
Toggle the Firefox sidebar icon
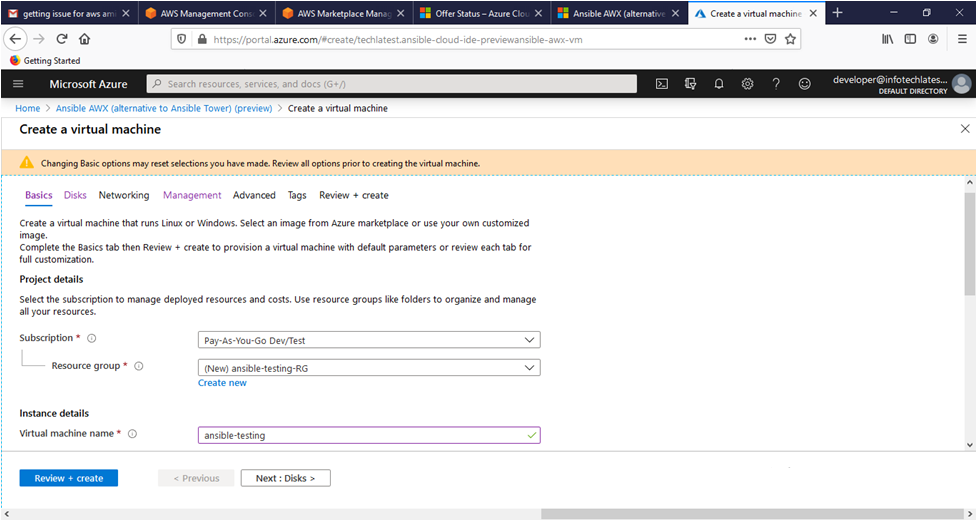910,39
